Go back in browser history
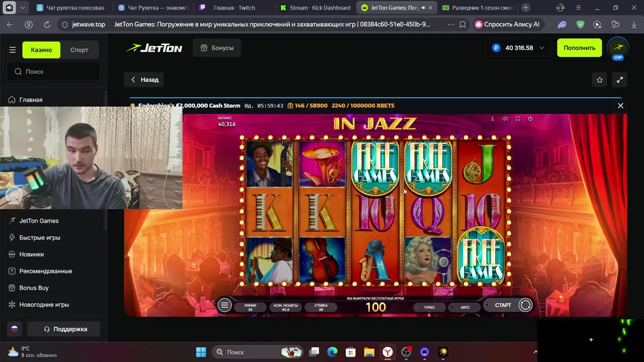The image size is (644, 362). pos(10,24)
